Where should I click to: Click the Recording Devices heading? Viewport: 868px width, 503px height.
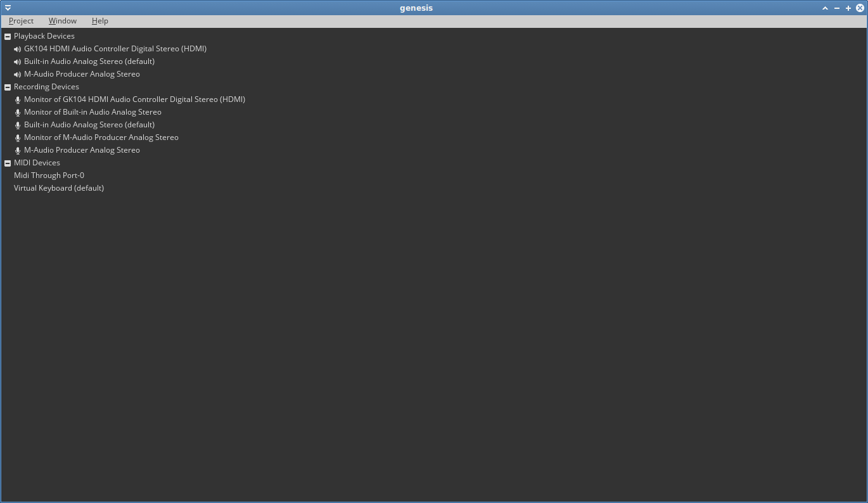click(46, 87)
